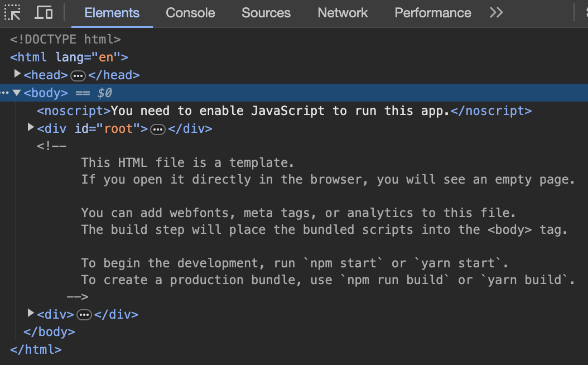Screen dimensions: 588x365
Task: Reveal head contents via its ellipsis icon
Action: click(x=78, y=75)
